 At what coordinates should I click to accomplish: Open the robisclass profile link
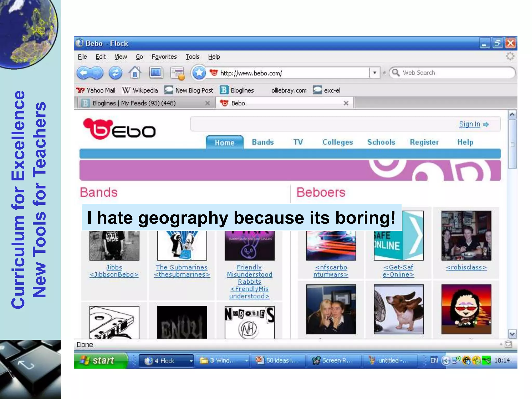(x=466, y=267)
